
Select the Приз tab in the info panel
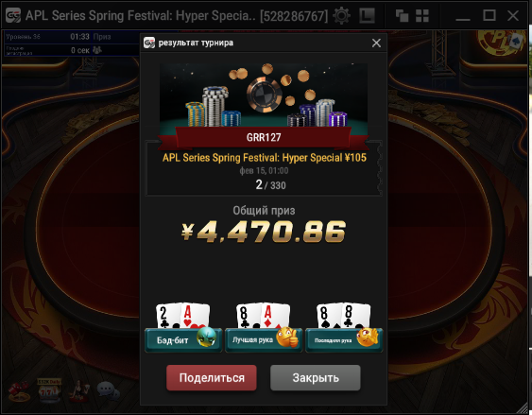click(x=102, y=37)
